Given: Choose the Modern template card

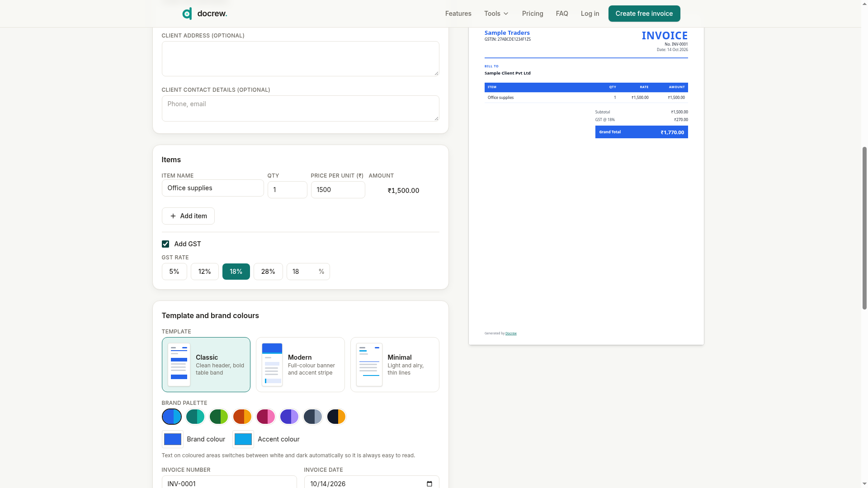Looking at the screenshot, I should click(300, 365).
